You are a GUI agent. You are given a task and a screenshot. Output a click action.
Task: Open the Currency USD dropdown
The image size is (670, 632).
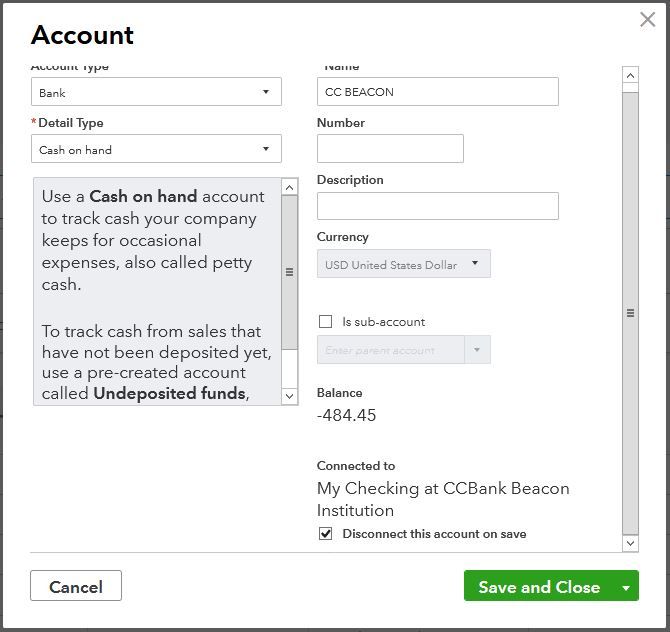tap(403, 265)
